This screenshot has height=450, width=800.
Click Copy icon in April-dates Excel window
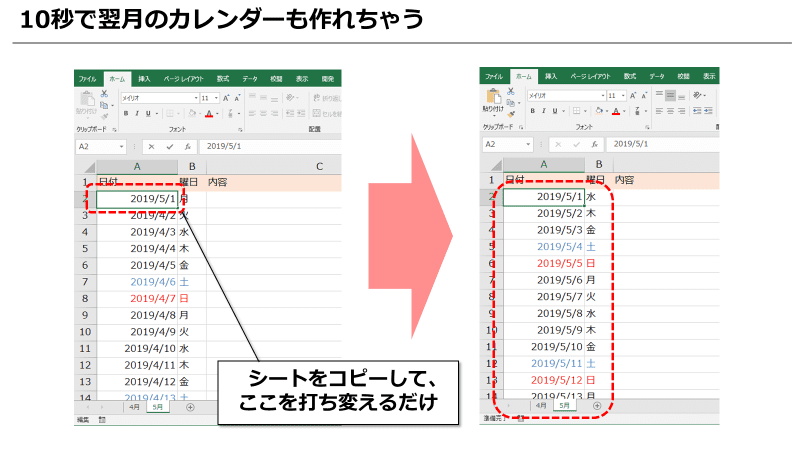point(104,105)
